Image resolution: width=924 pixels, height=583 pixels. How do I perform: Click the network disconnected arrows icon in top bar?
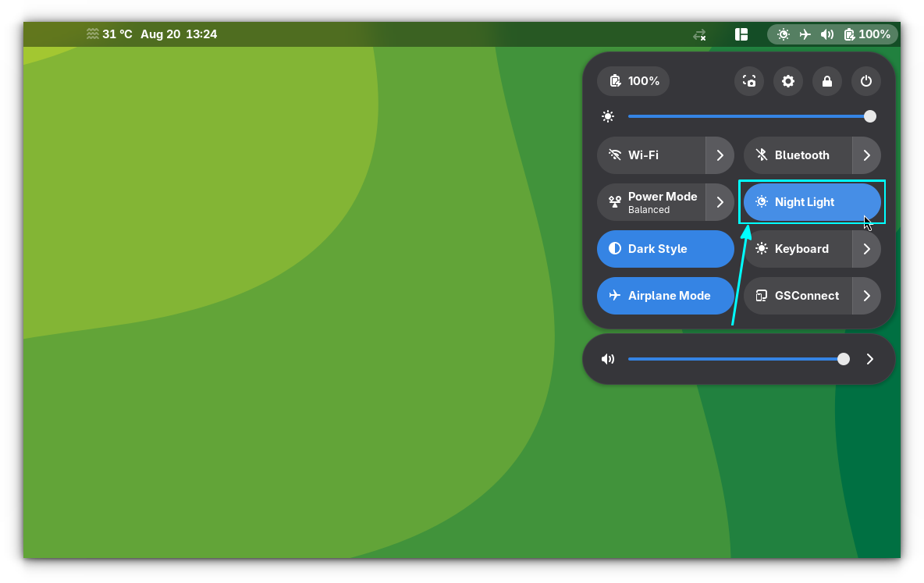click(699, 35)
